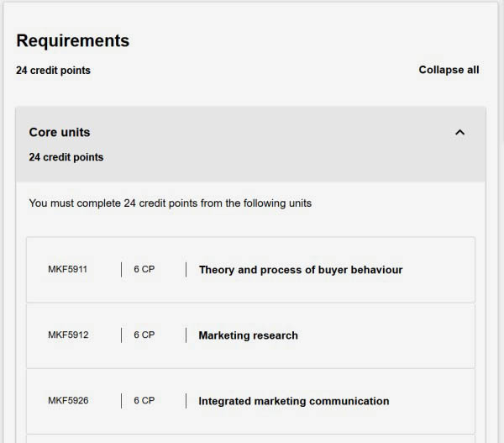Click 6 CP in the MKF5926 row
This screenshot has height=443, width=504.
[144, 400]
